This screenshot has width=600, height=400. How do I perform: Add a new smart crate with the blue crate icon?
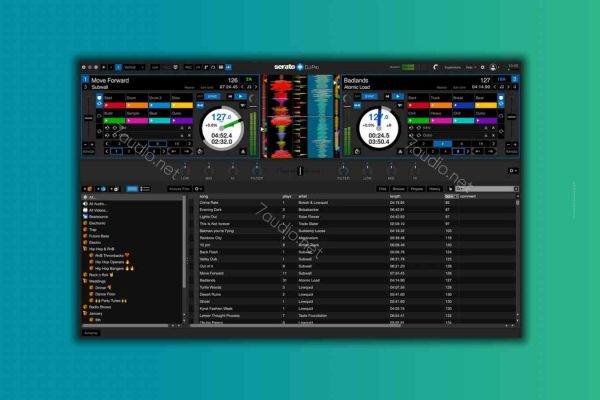[101, 189]
